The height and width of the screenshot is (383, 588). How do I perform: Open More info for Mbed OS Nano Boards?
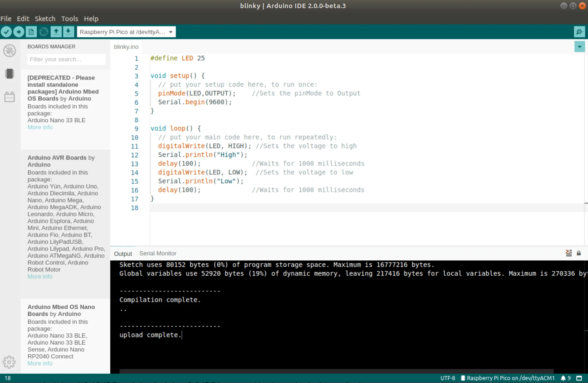[40, 363]
